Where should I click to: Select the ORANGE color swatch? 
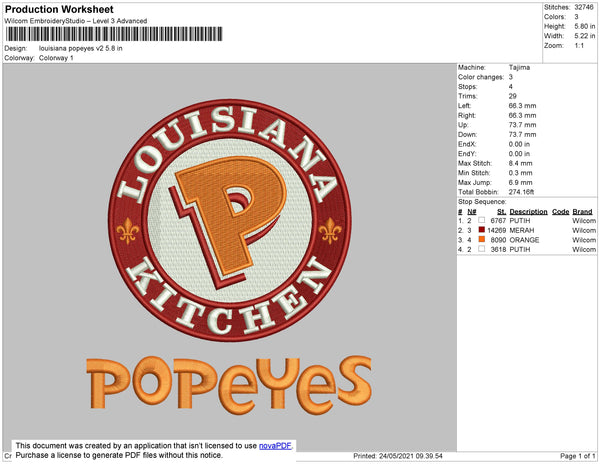482,239
